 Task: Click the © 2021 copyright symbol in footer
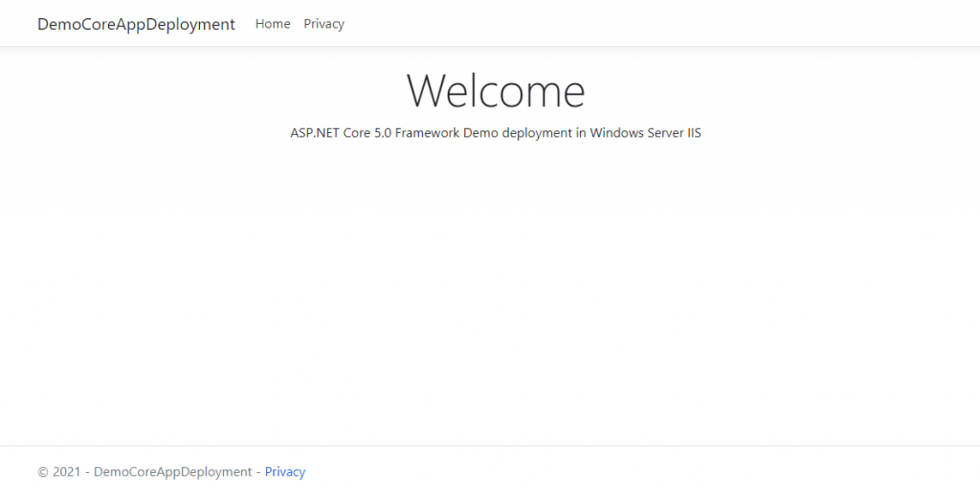[42, 472]
